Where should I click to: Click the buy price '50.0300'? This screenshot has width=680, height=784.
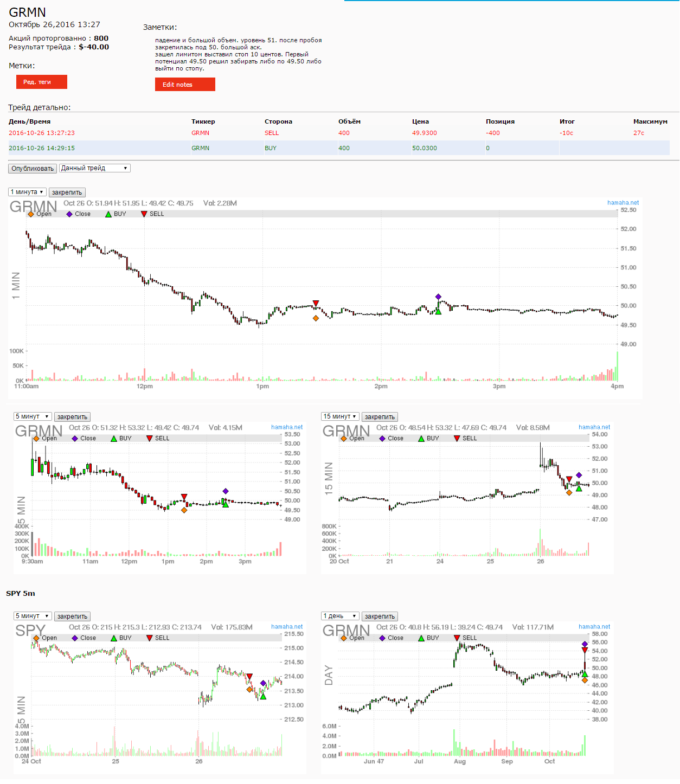tap(425, 148)
